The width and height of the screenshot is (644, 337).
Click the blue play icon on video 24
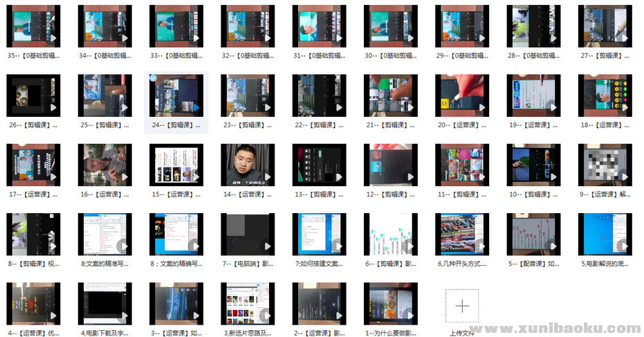(196, 107)
